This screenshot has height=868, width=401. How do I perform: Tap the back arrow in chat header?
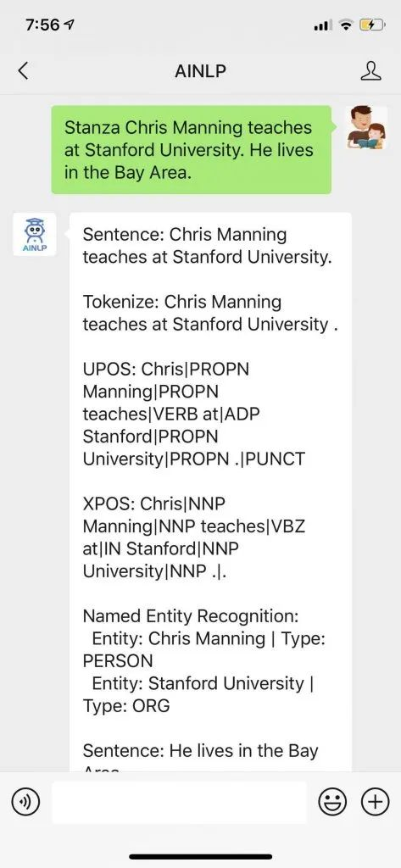(23, 71)
